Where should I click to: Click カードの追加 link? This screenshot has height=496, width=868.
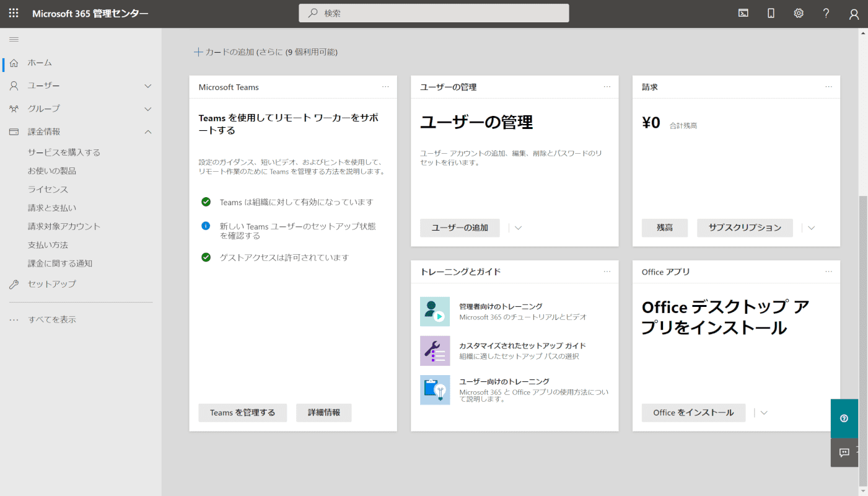click(x=266, y=52)
